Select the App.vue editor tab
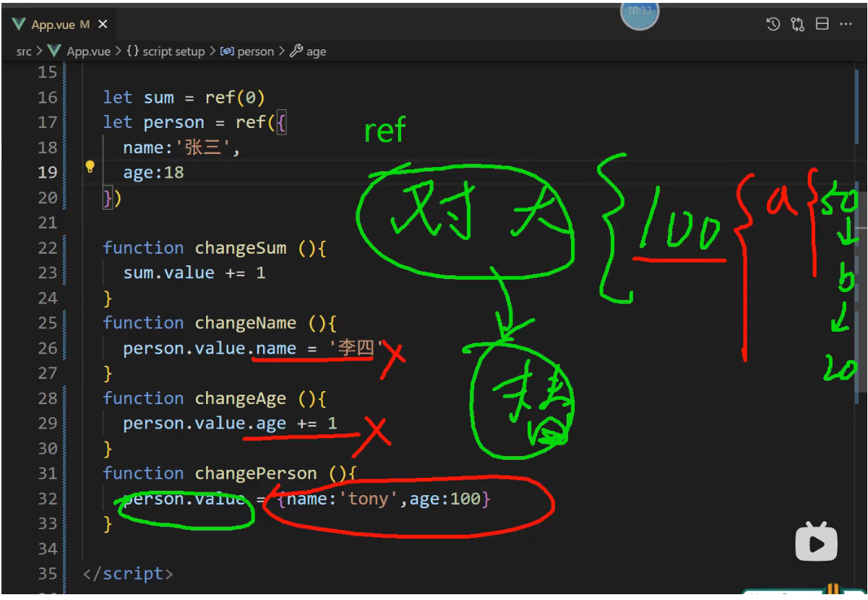 pos(59,25)
